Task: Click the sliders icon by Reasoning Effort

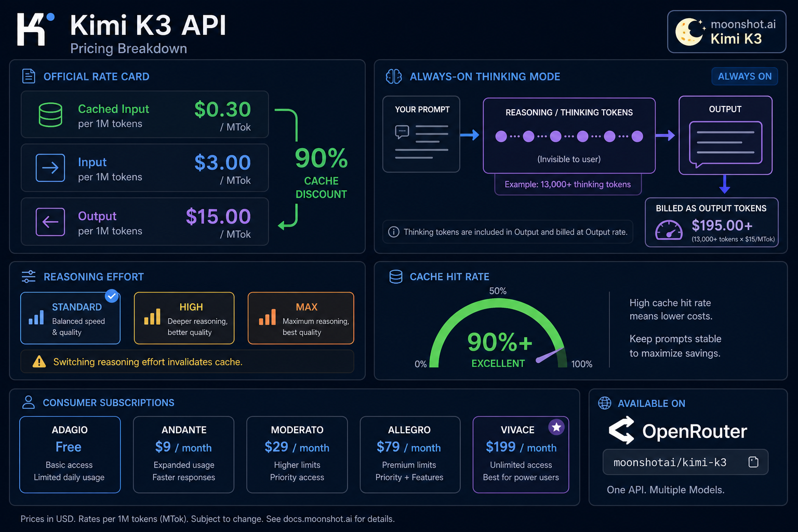Action: (29, 276)
